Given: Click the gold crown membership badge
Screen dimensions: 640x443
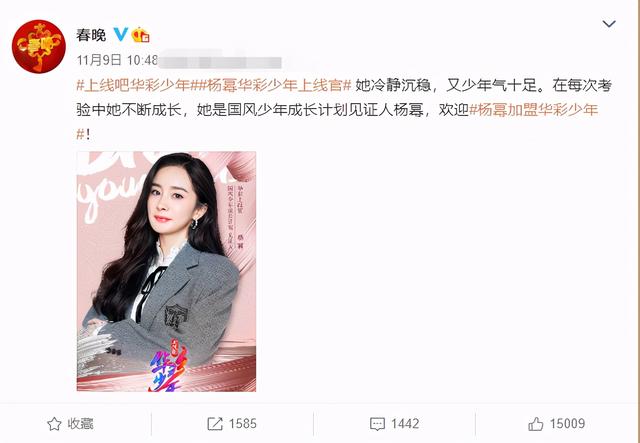Looking at the screenshot, I should (140, 35).
